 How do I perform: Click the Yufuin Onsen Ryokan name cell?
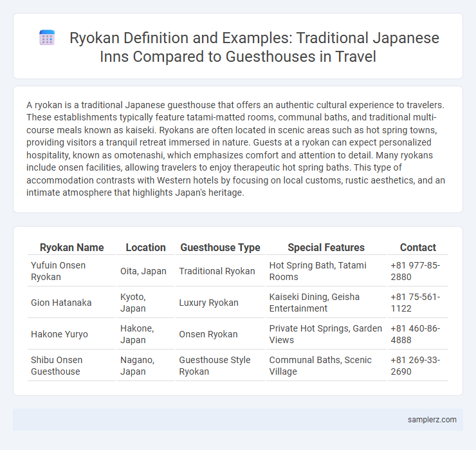[71, 271]
